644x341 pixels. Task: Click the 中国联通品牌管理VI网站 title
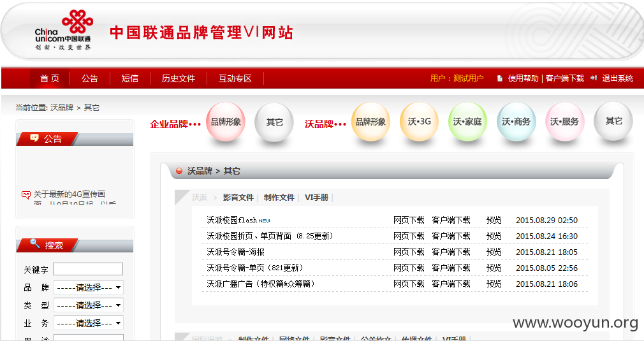pos(201,33)
